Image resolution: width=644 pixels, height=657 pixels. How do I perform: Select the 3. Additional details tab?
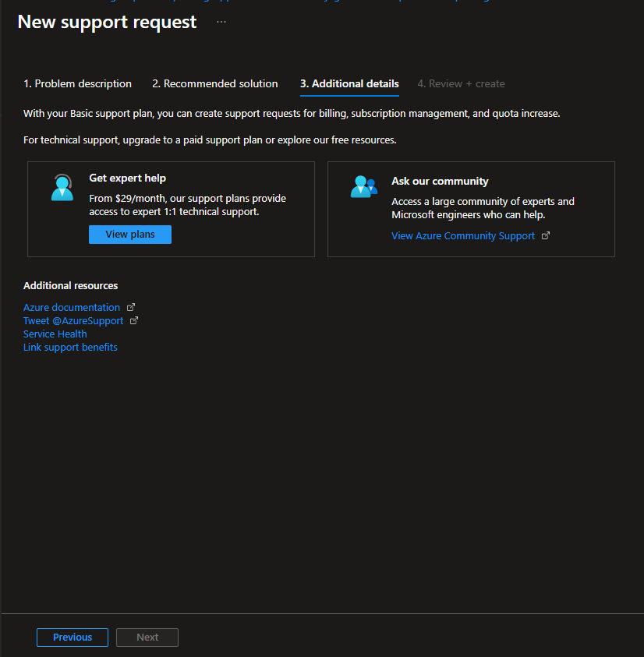349,84
